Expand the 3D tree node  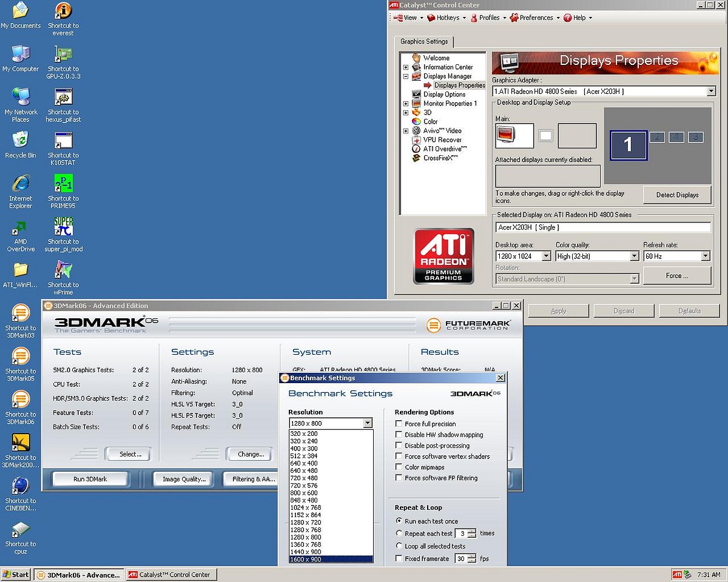point(406,113)
